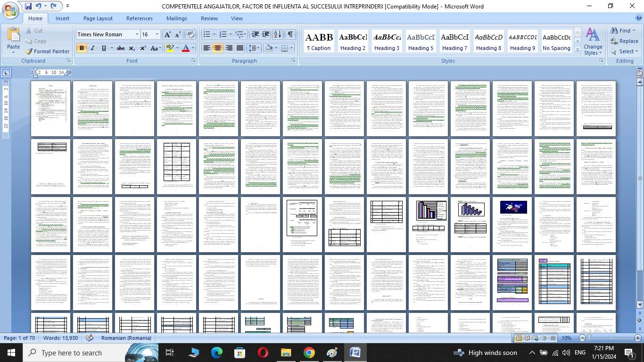The height and width of the screenshot is (362, 644).
Task: Click the Replace button
Action: coord(624,41)
